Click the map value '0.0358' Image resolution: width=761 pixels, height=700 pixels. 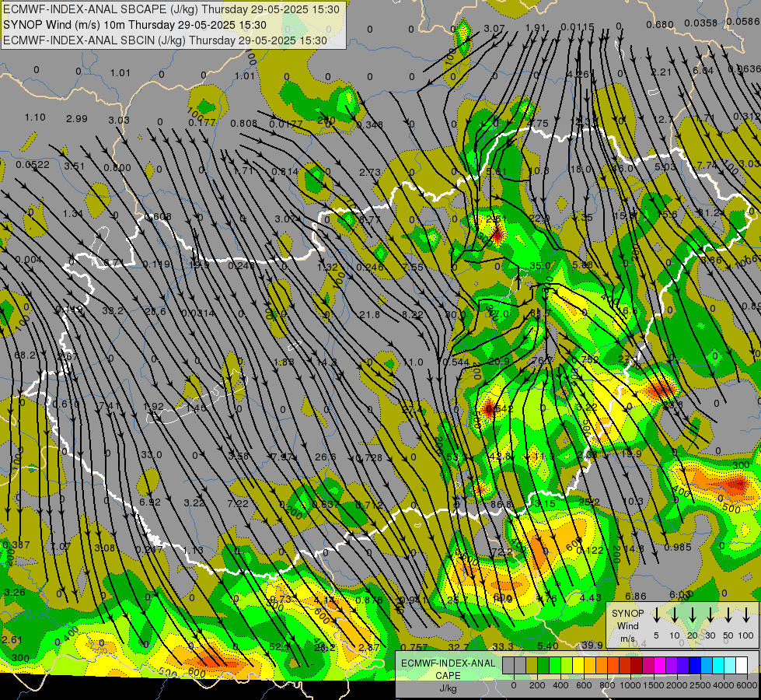pos(701,23)
